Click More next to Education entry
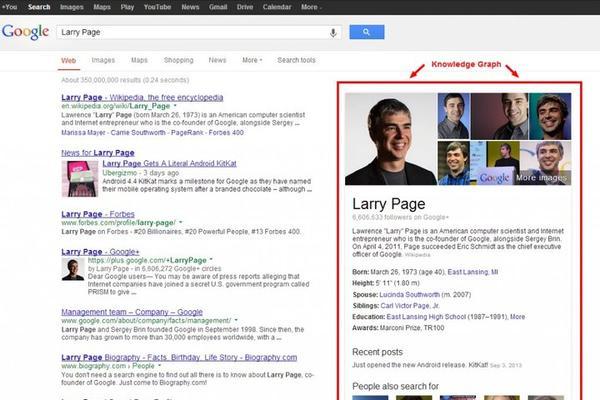This screenshot has width=600, height=400. [x=517, y=317]
